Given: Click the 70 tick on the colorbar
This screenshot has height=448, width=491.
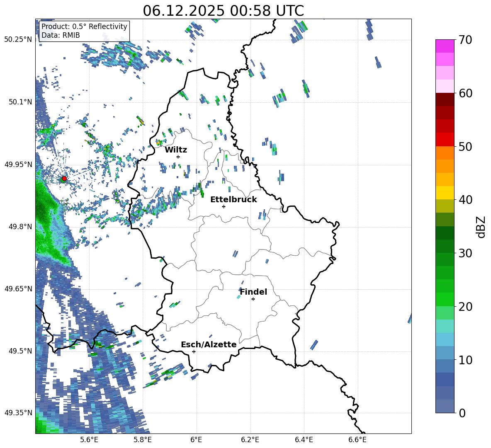Looking at the screenshot, I should pyautogui.click(x=465, y=40).
